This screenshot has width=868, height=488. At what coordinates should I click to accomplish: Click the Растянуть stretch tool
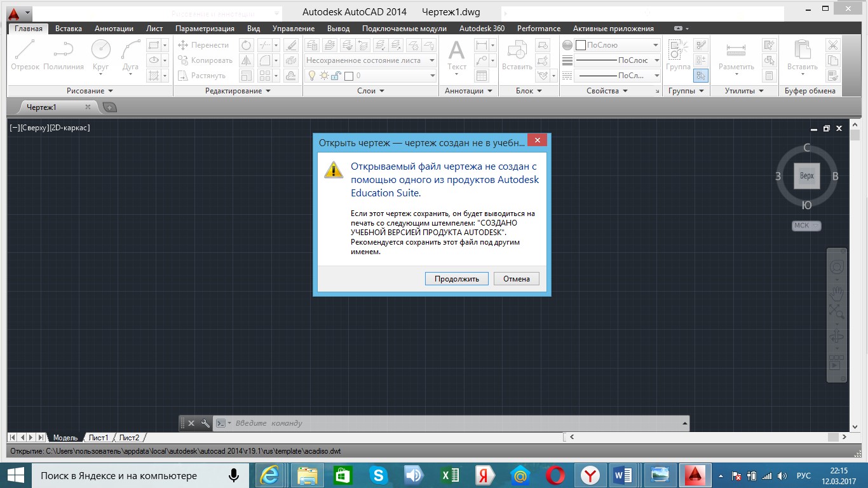[x=201, y=76]
